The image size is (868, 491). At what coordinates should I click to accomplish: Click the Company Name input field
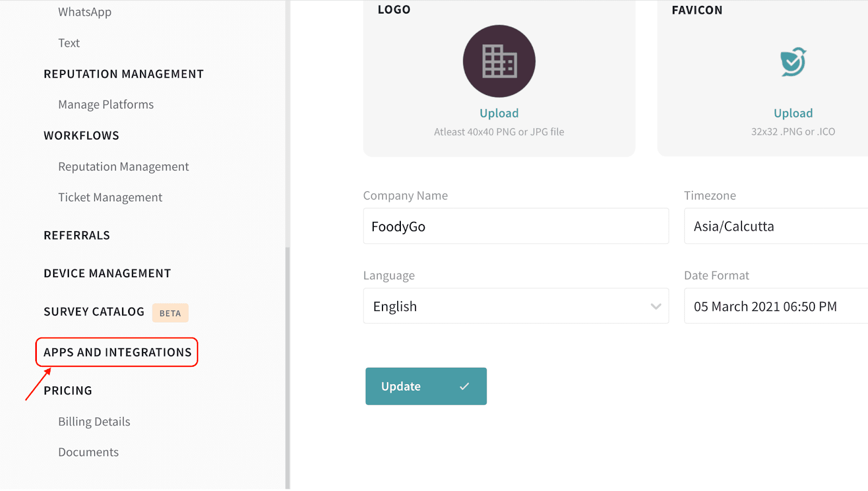[x=515, y=226]
